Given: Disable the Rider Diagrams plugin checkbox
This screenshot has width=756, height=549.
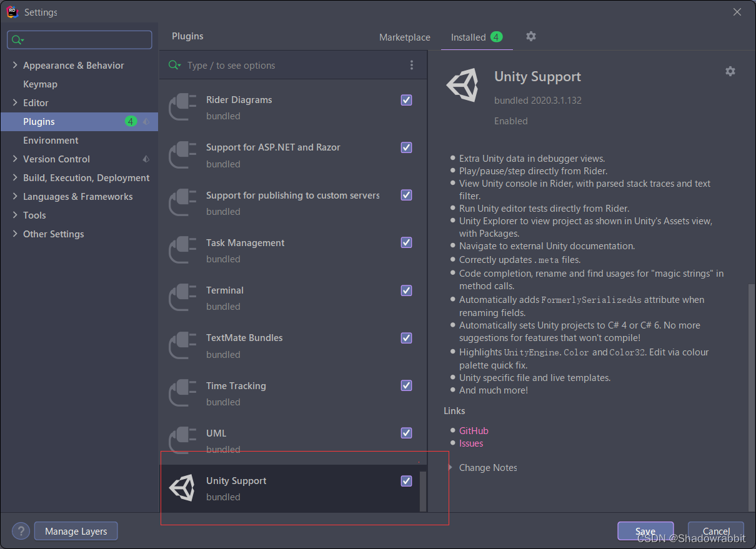Looking at the screenshot, I should (x=407, y=100).
